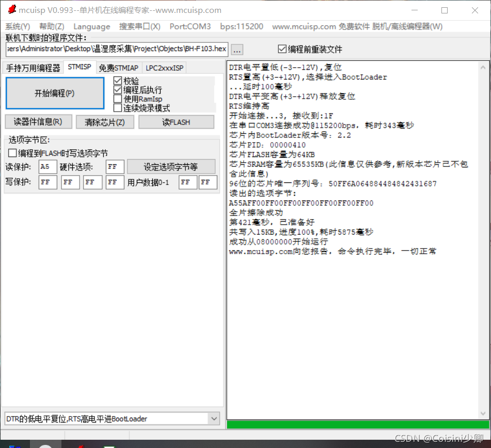Open the Port:COM3 menu

pos(190,27)
